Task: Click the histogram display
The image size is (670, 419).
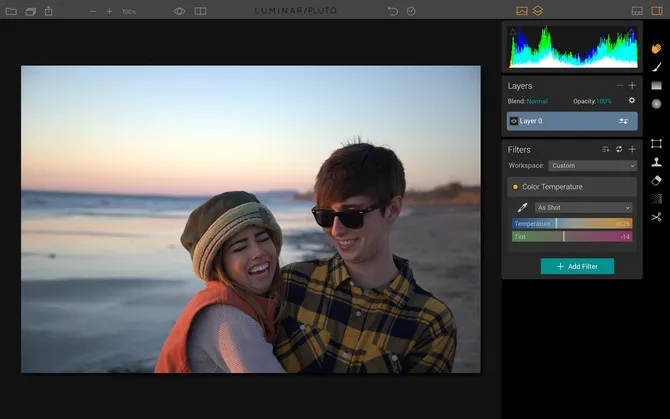Action: click(x=573, y=47)
